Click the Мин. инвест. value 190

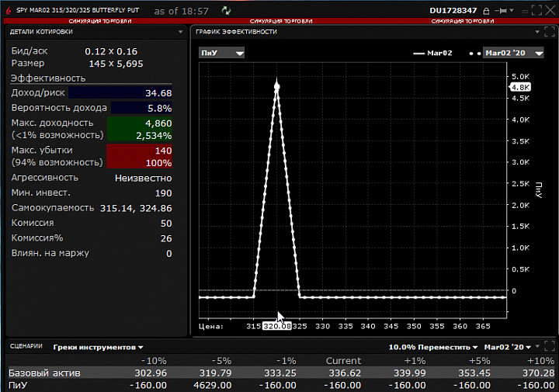click(163, 193)
